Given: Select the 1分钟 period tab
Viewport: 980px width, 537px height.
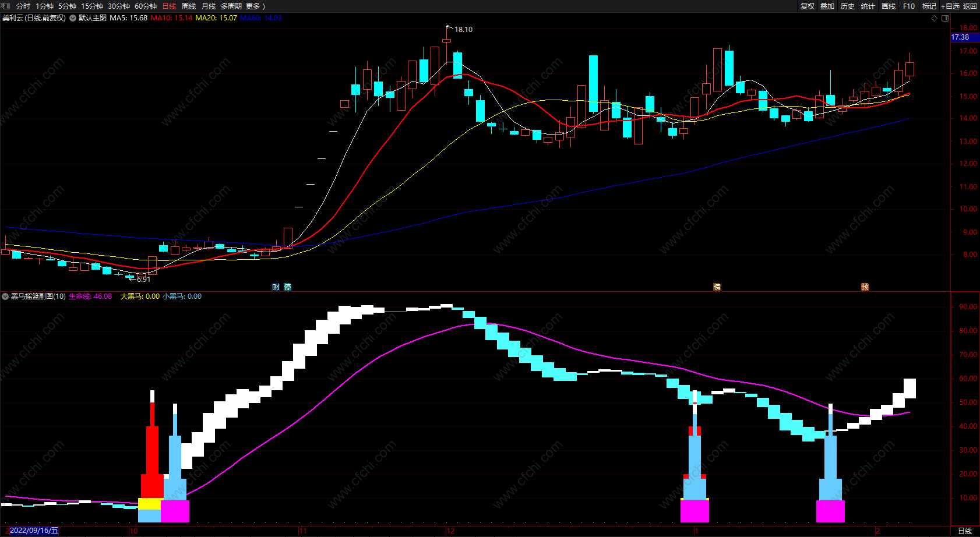Looking at the screenshot, I should tap(45, 6).
